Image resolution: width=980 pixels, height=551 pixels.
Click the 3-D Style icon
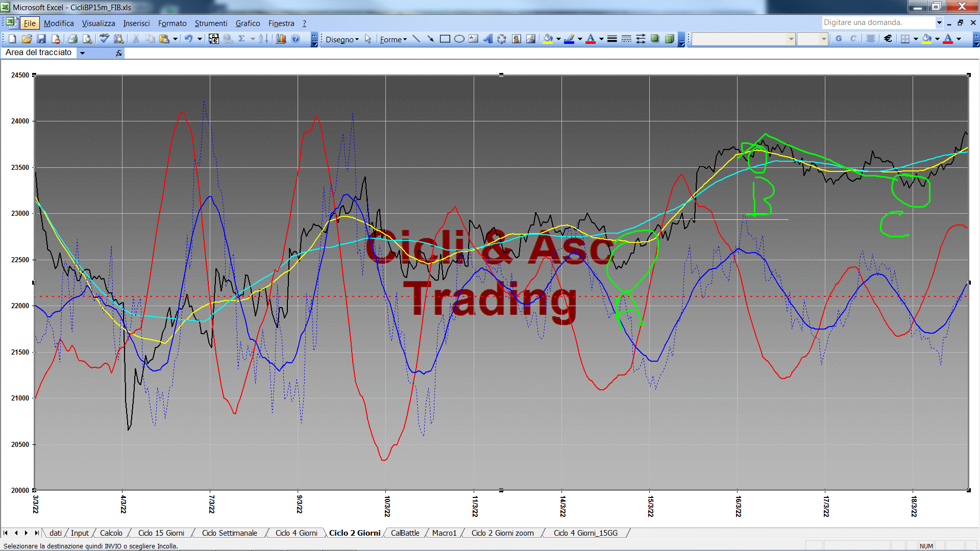pos(669,39)
